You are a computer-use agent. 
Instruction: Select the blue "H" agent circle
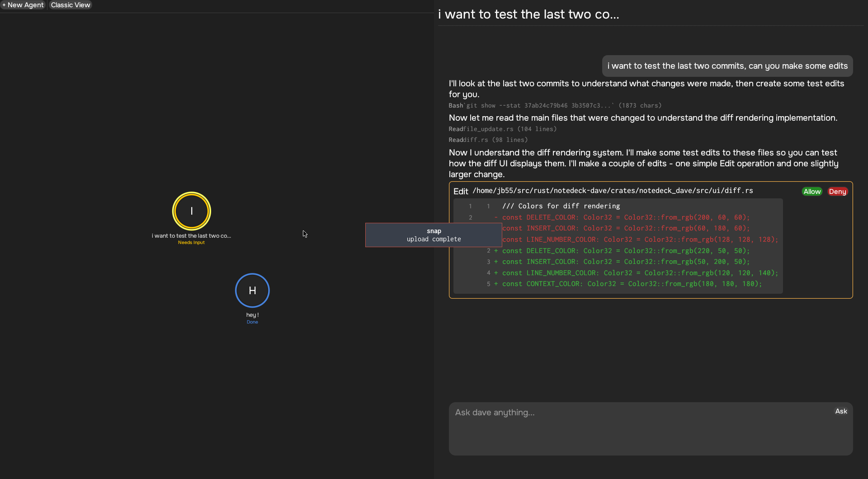click(x=252, y=291)
